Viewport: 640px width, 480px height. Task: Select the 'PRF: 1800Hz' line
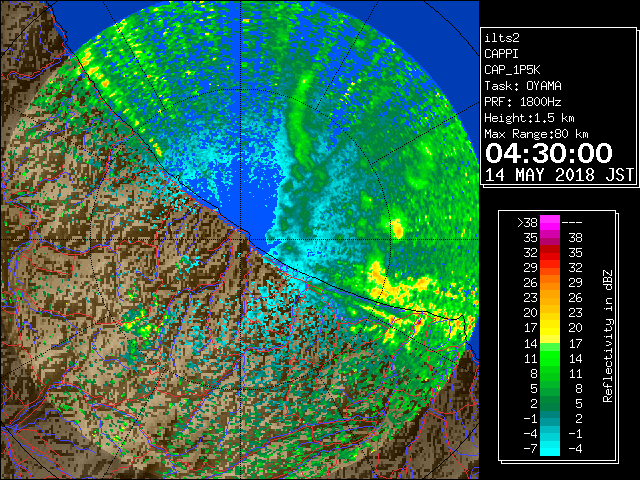coord(523,102)
